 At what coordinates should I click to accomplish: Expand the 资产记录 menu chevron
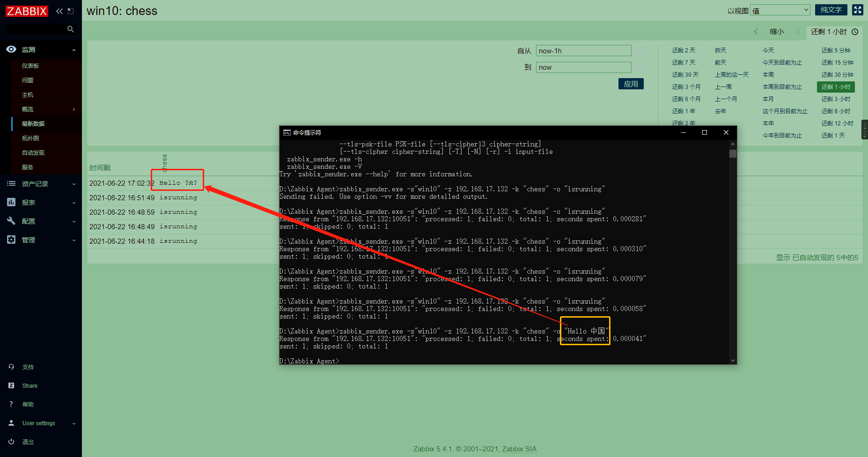pyautogui.click(x=74, y=184)
